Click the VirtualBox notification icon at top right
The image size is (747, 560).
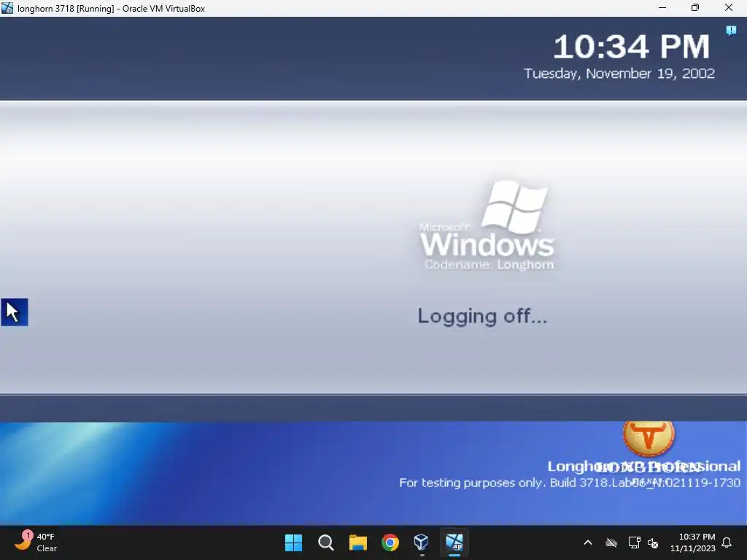coord(731,31)
